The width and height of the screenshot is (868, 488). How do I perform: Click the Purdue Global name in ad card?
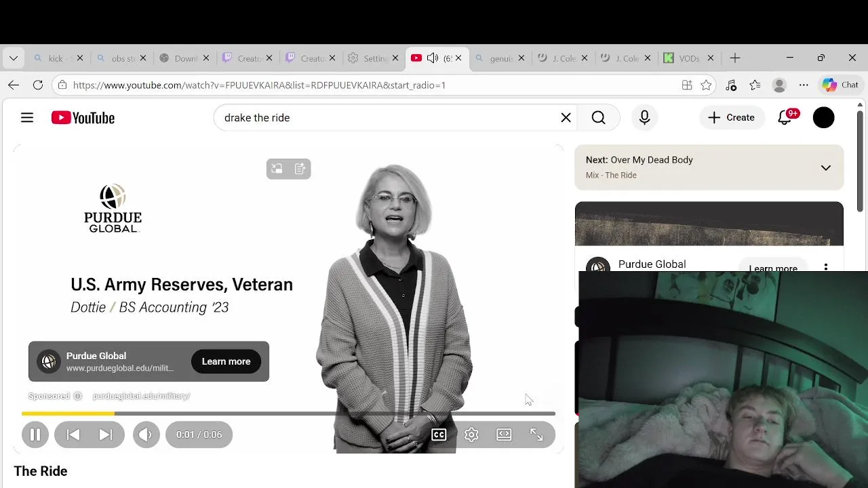coord(96,356)
